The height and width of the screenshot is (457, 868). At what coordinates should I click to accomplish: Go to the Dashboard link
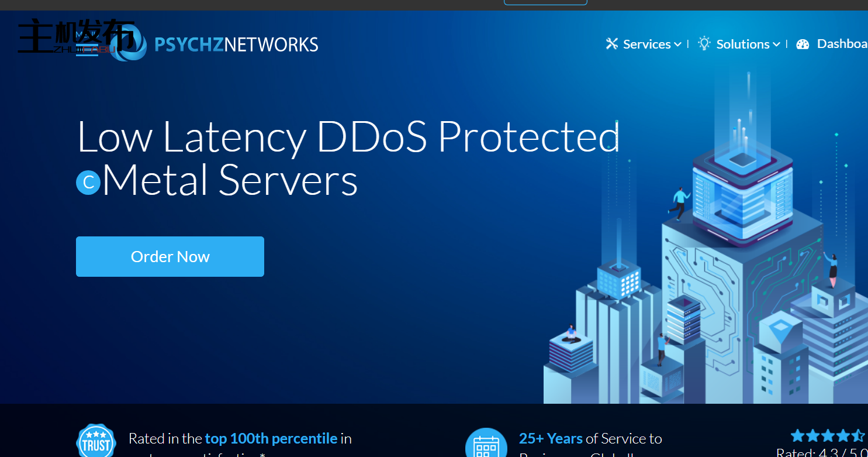pyautogui.click(x=842, y=44)
